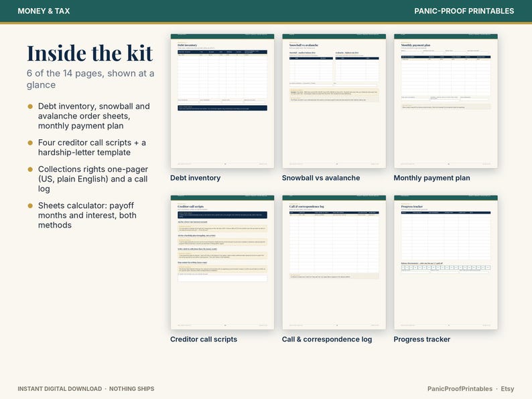
Task: Click the 'Creditor call scripts' caption
Action: tap(204, 339)
